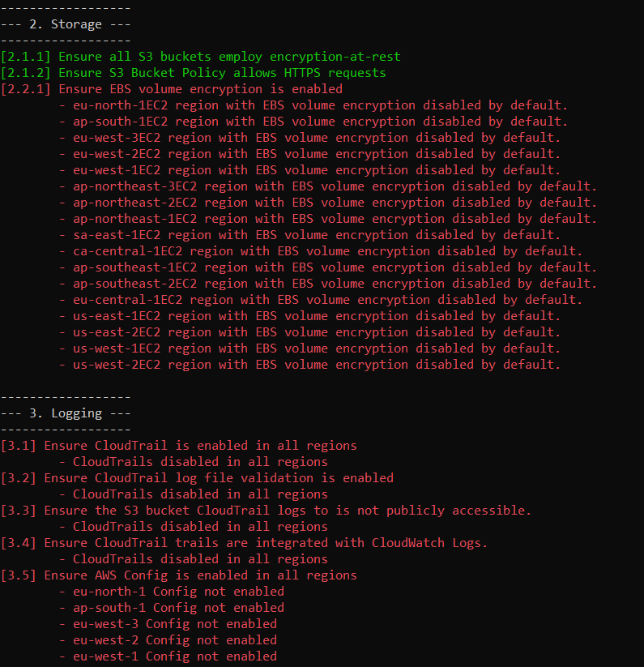Image resolution: width=644 pixels, height=667 pixels.
Task: Click the [3.4] CloudWatch Logs integration check
Action: point(245,543)
